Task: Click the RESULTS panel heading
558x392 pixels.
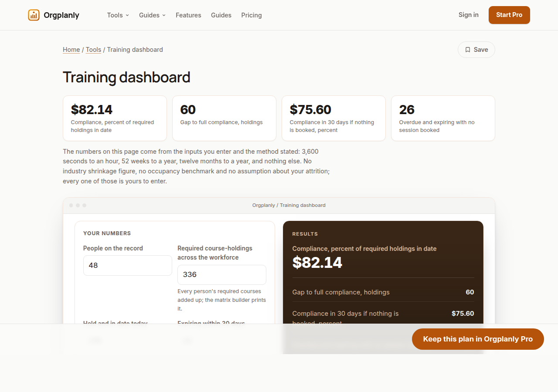Action: (305, 234)
